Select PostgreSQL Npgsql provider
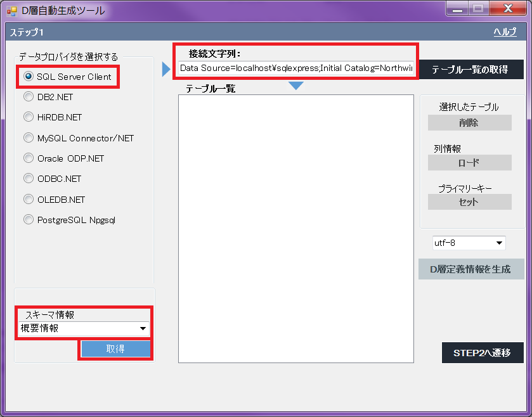 [x=29, y=220]
